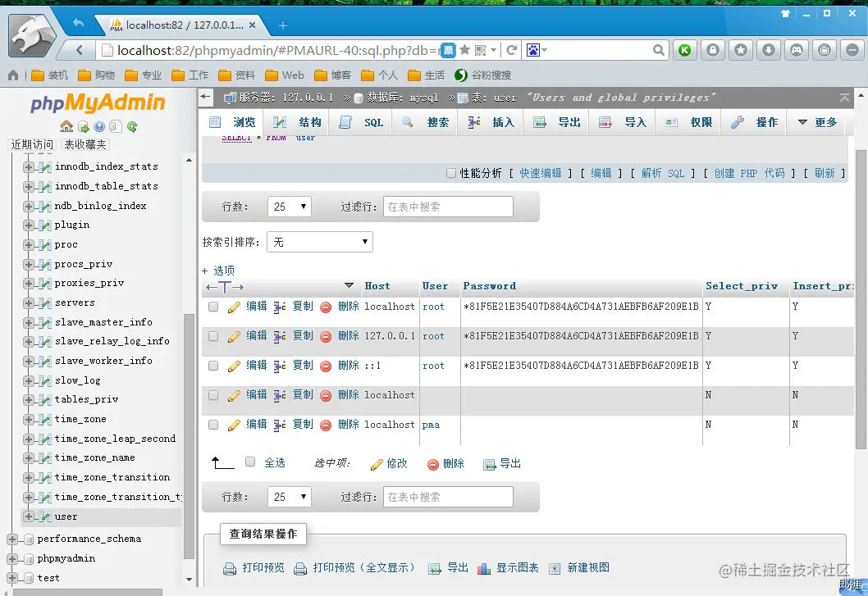Check the row checkbox for localhost pma

tap(213, 425)
